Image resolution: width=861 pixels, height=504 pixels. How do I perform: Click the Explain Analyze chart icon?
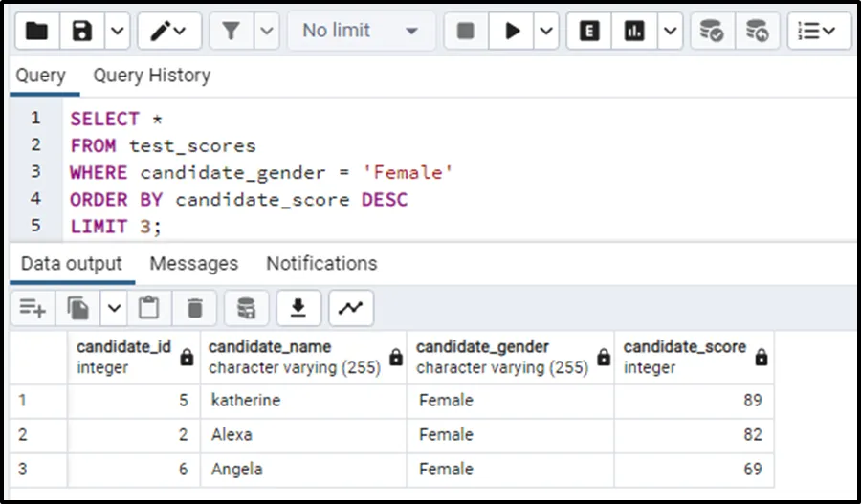click(634, 32)
